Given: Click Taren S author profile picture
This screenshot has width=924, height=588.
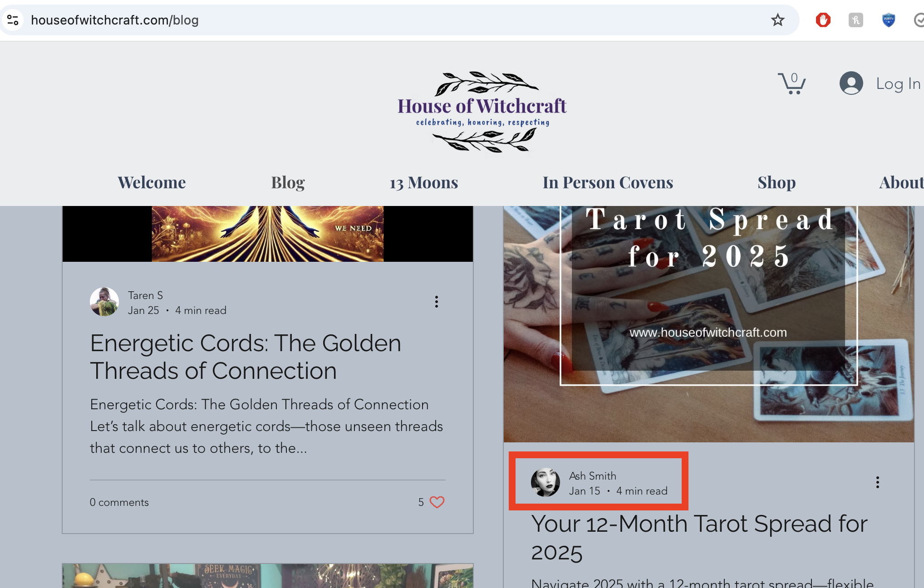Looking at the screenshot, I should [x=104, y=302].
